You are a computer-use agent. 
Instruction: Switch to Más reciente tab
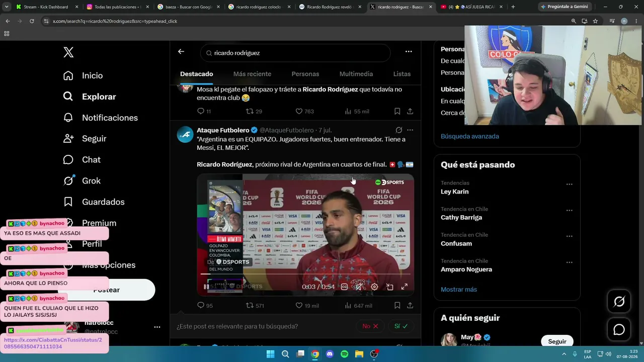coord(252,74)
